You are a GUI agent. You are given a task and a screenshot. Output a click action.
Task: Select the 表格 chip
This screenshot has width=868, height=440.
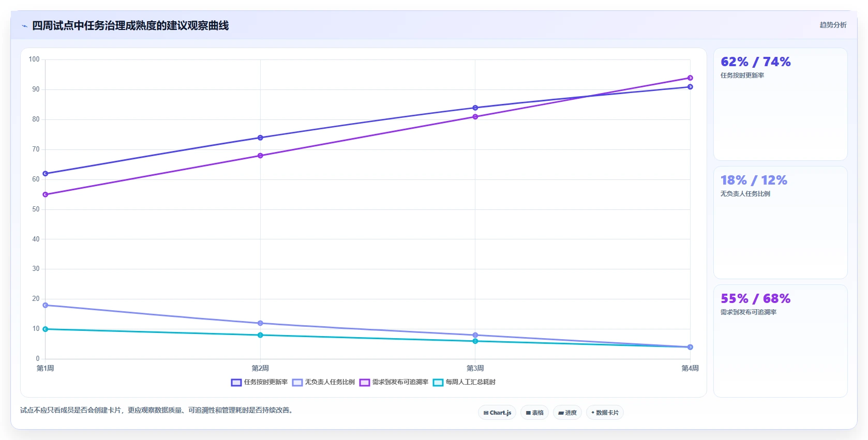(x=535, y=413)
